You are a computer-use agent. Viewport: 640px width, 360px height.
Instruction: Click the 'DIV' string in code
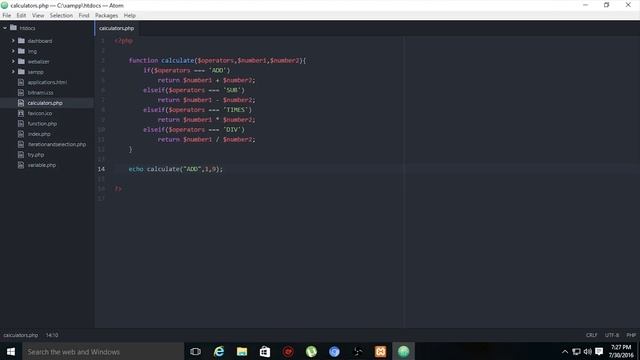[232, 129]
